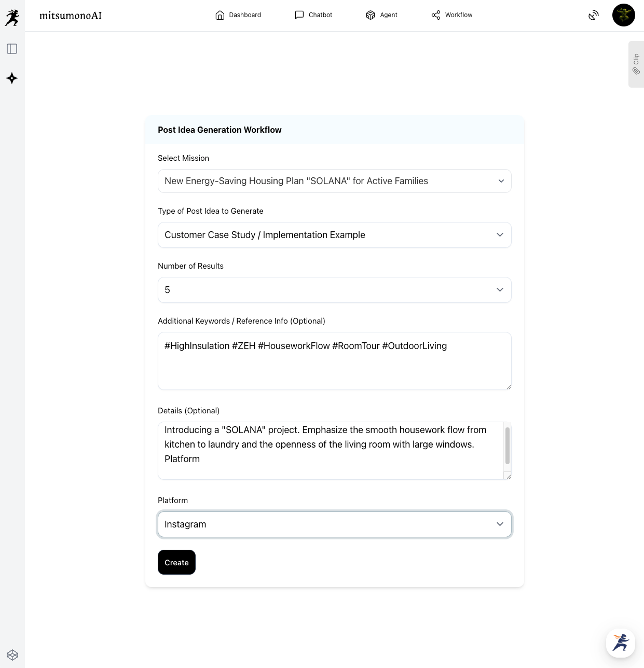Open Type of Post Idea dropdown
644x668 pixels.
[x=334, y=235]
